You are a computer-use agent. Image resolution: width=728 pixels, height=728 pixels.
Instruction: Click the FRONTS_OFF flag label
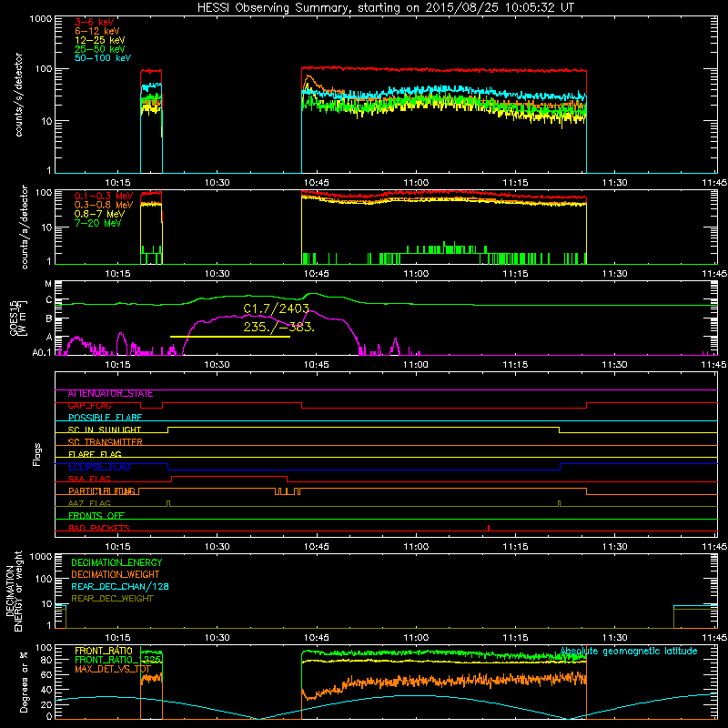96,516
